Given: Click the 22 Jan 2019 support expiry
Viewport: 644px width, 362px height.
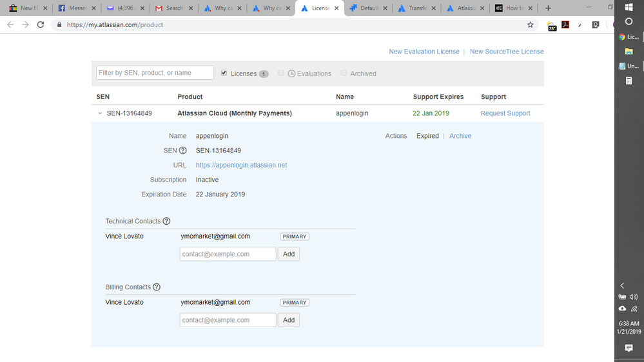Looking at the screenshot, I should pyautogui.click(x=431, y=113).
